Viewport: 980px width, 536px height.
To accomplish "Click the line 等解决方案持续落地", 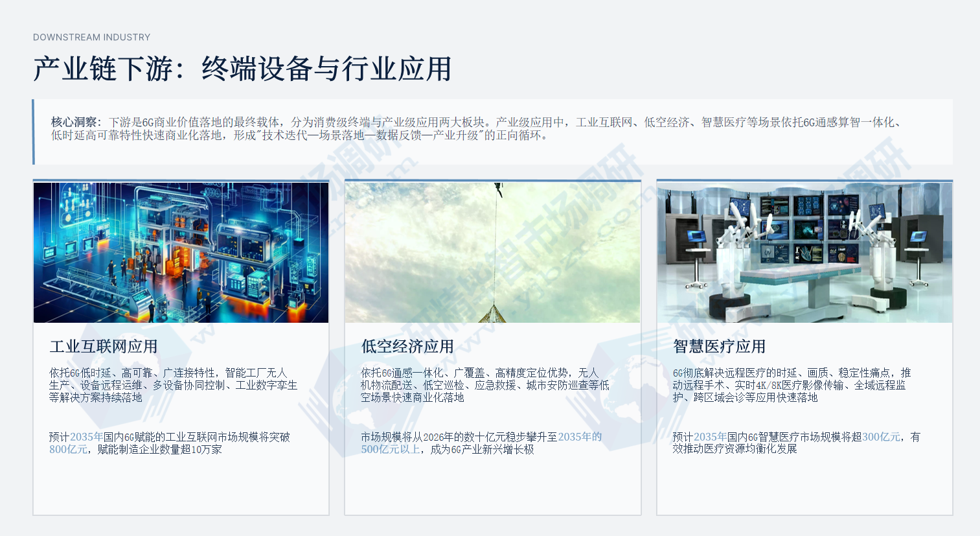I will [x=96, y=397].
